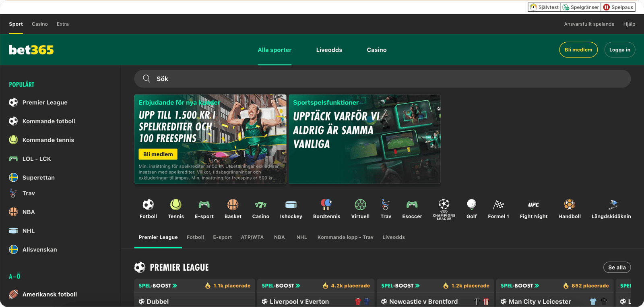The width and height of the screenshot is (644, 307).
Task: Switch to the Sport top tab
Action: coord(16,24)
